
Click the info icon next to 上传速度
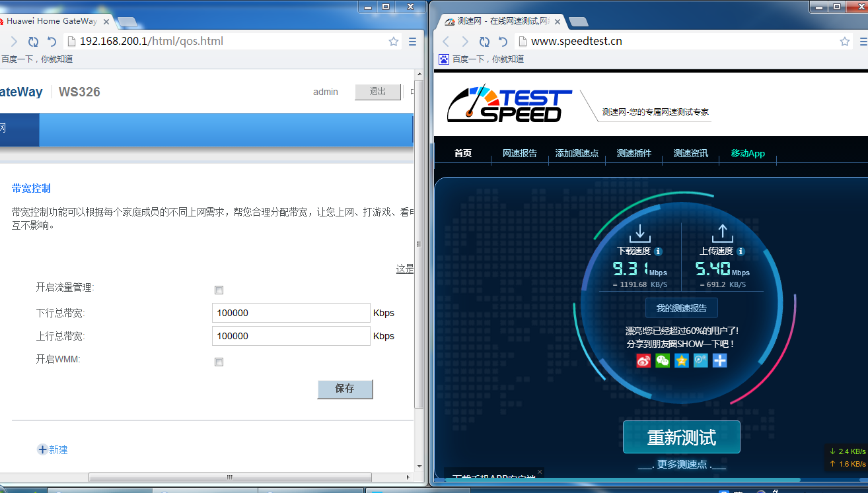coord(740,251)
